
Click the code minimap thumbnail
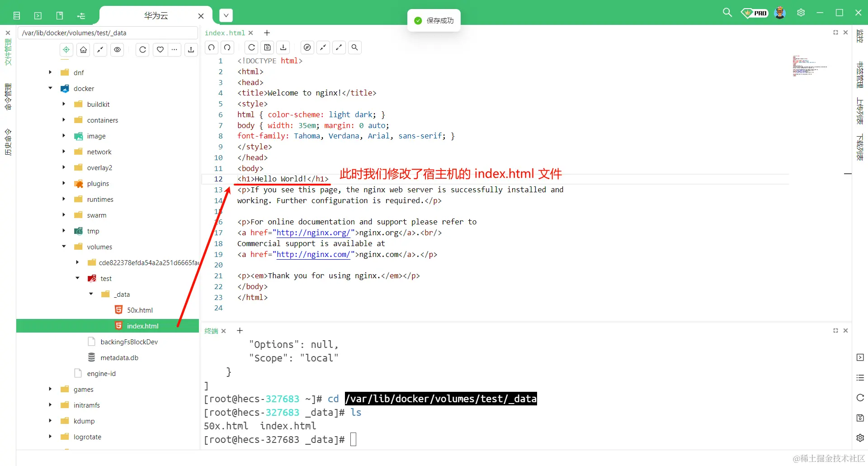[x=810, y=66]
